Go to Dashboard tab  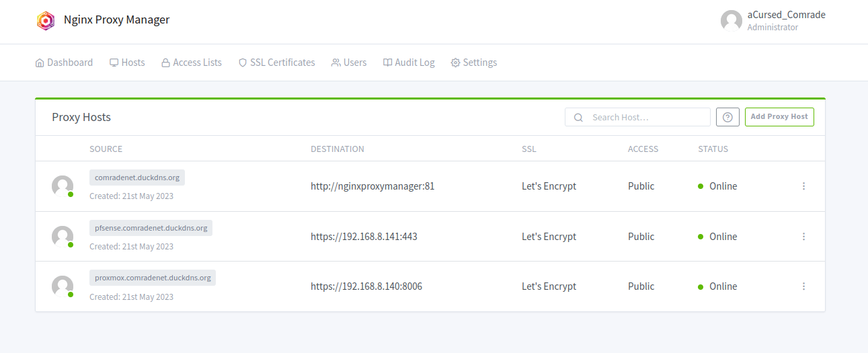pos(64,63)
